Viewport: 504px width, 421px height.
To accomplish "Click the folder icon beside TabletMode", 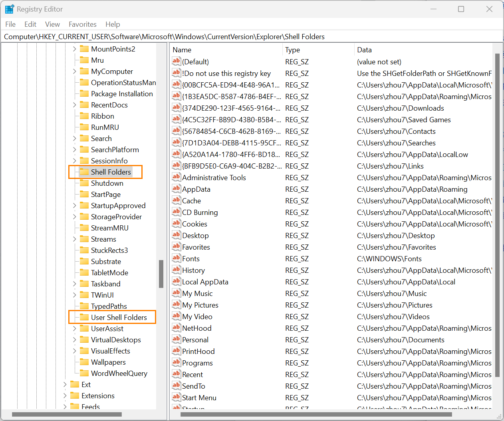I will coord(84,272).
